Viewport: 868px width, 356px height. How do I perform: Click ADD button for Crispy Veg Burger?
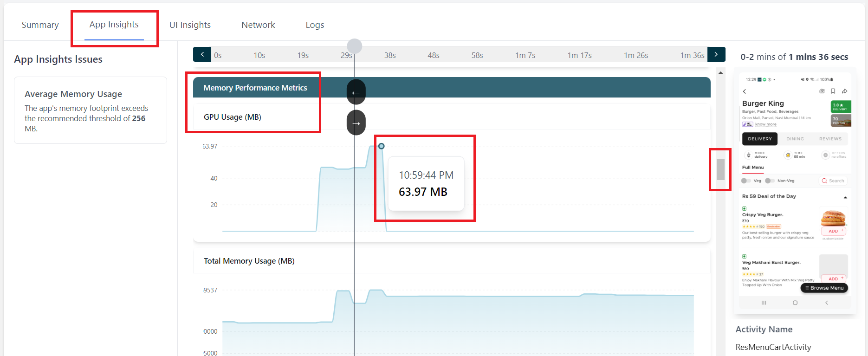834,231
